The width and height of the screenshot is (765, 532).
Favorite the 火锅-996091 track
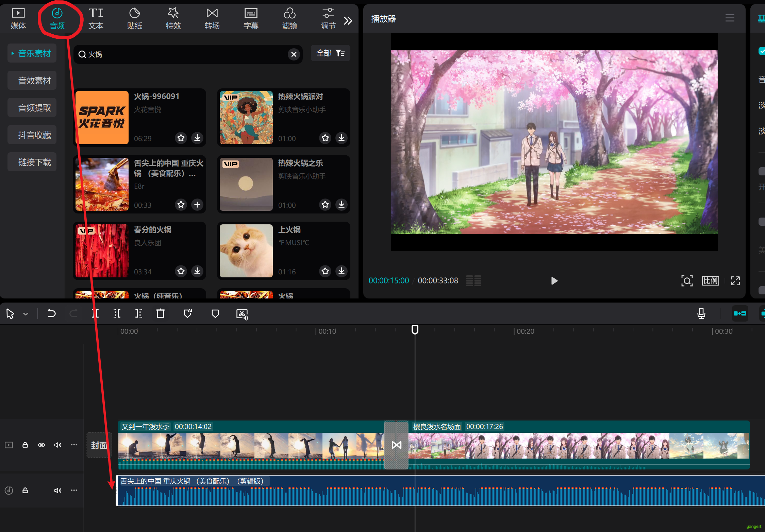pyautogui.click(x=181, y=138)
